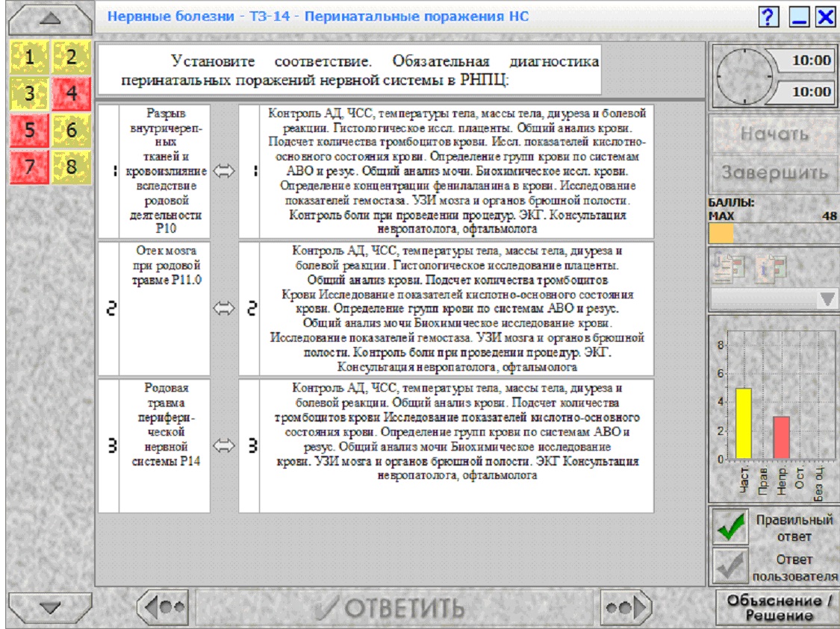Close the test window

point(826,16)
